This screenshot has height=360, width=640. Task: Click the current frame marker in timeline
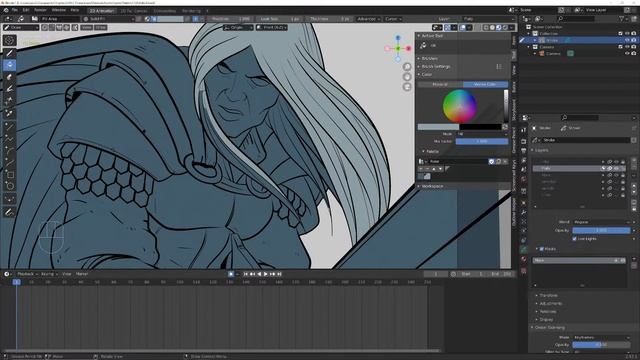(16, 282)
